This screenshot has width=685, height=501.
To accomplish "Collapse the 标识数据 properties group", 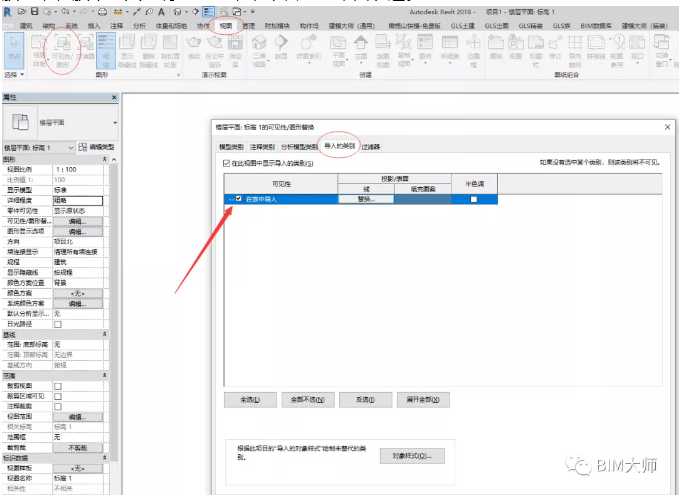I will click(x=104, y=457).
